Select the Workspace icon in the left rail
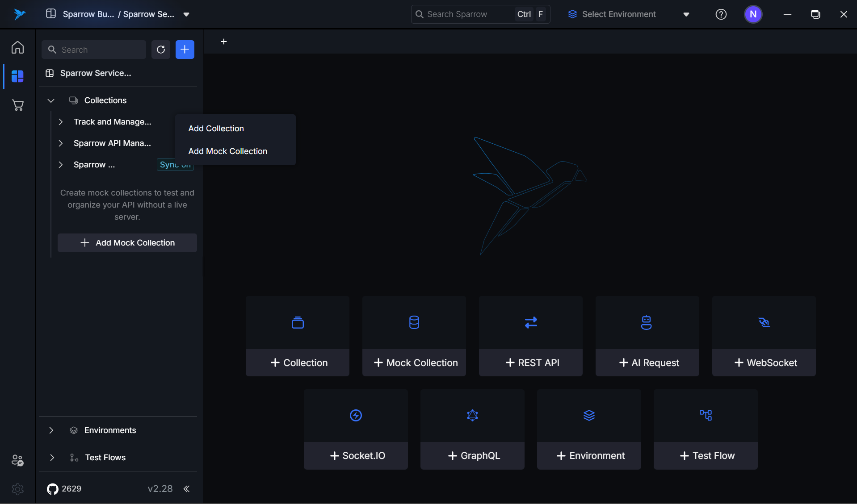The height and width of the screenshot is (504, 857). 17,76
